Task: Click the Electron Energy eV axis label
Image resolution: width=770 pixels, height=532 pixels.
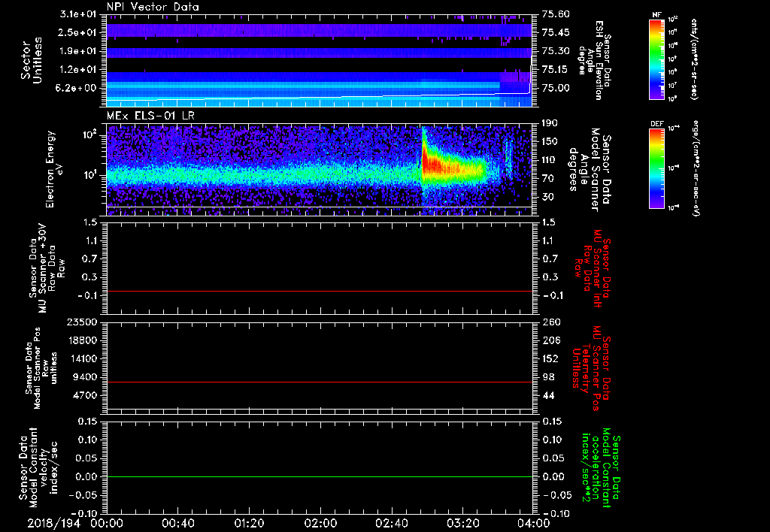Action: click(x=54, y=169)
